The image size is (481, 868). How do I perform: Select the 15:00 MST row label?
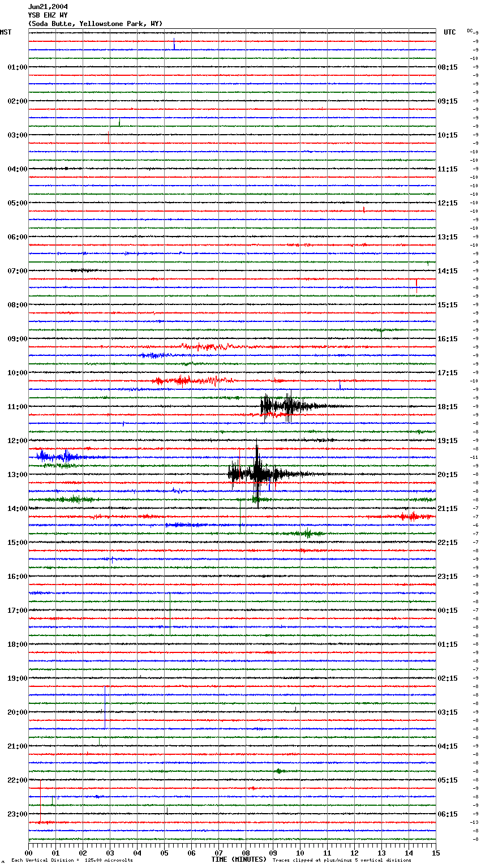point(17,543)
